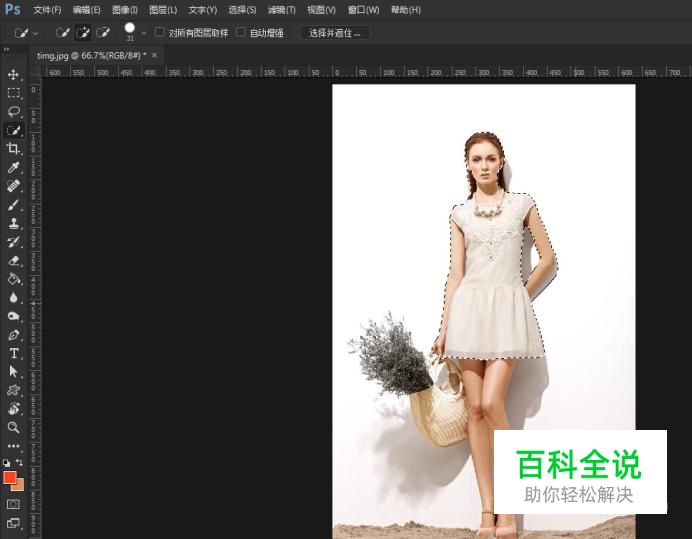
Task: Select the Rectangular Marquee tool
Action: (x=13, y=93)
